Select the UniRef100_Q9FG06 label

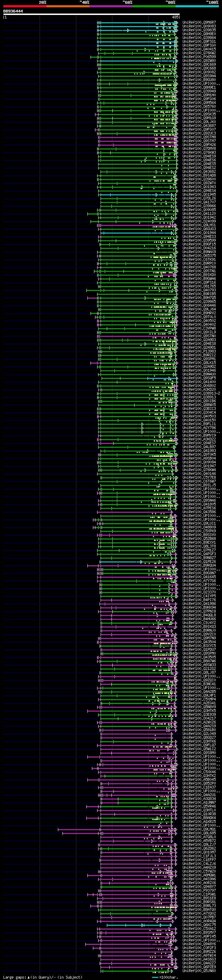[199, 99]
